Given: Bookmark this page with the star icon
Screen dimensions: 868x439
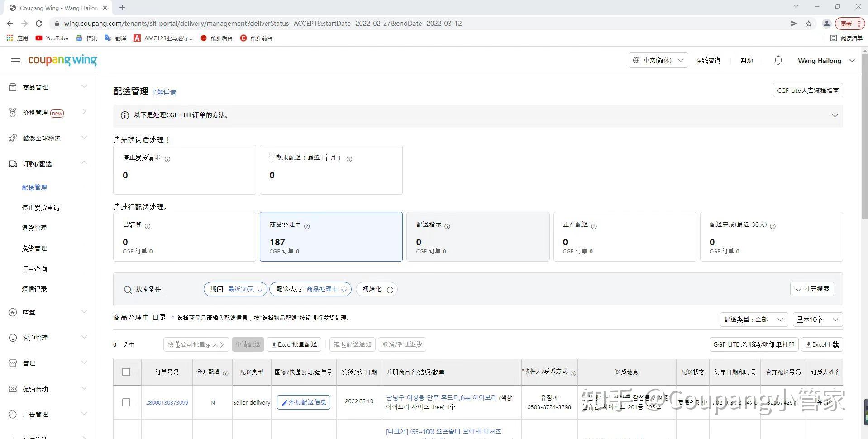Looking at the screenshot, I should 809,24.
